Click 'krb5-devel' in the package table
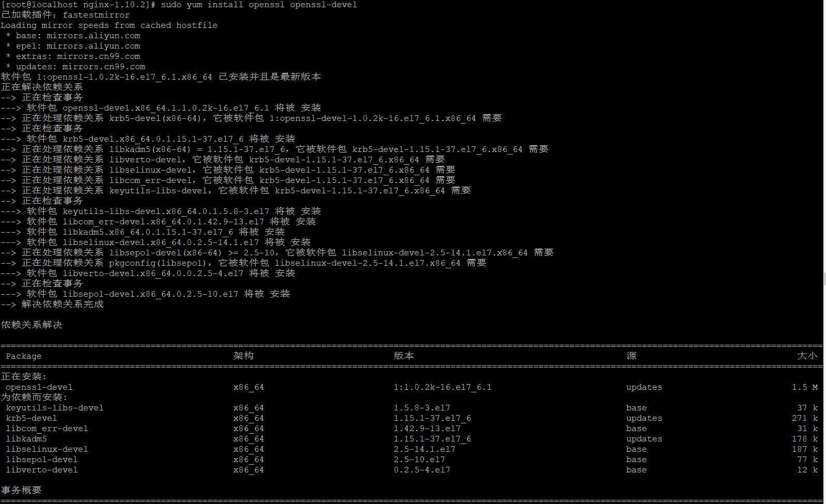Viewport: 826px width, 504px height. pyautogui.click(x=32, y=418)
